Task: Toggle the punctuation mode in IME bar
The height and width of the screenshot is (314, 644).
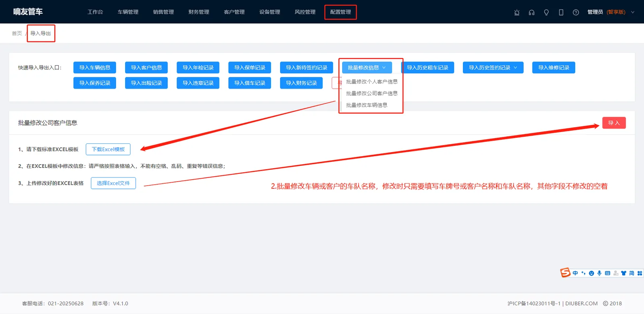Action: click(583, 273)
